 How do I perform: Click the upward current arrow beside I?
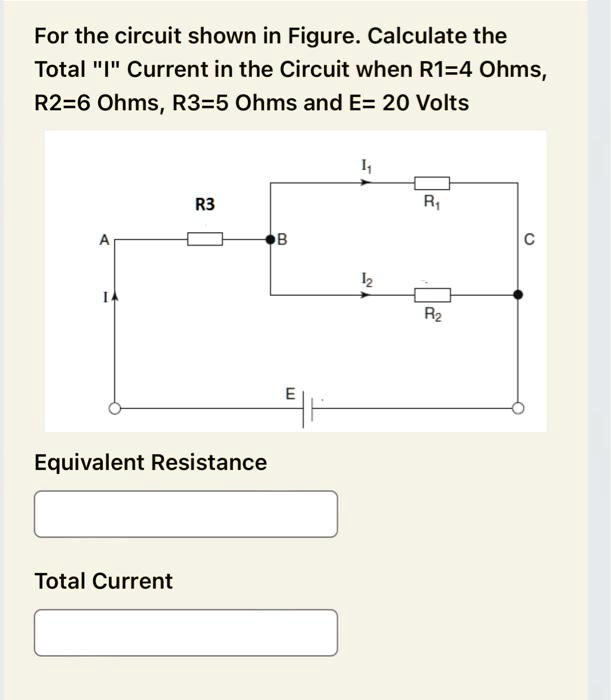pyautogui.click(x=115, y=297)
